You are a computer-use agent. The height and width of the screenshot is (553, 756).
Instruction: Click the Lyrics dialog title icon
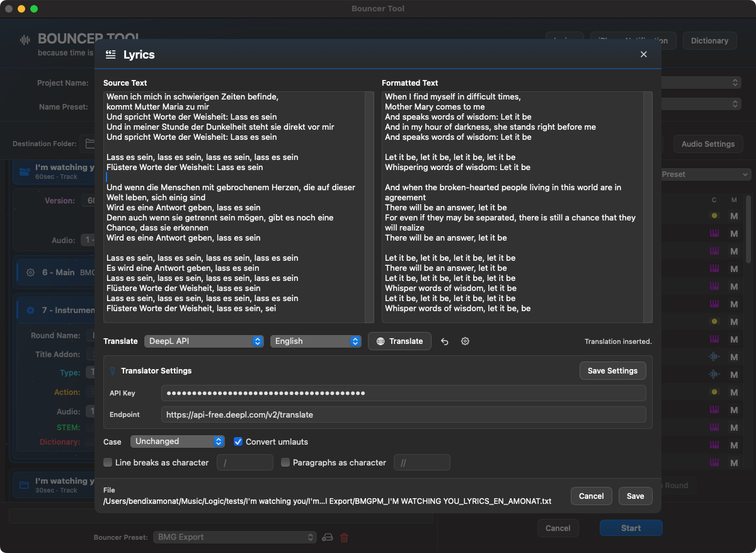point(111,55)
